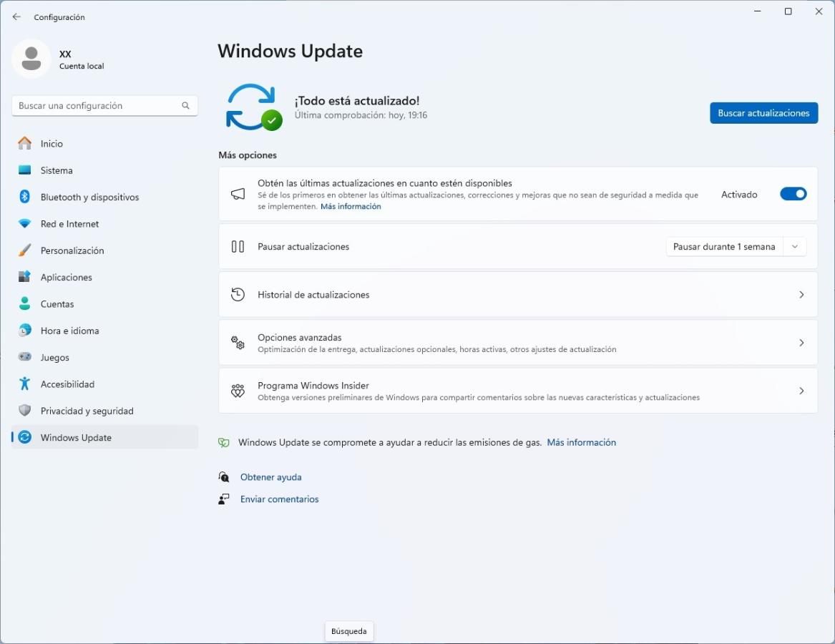This screenshot has height=644, width=835.
Task: Open the Hora e idioma section
Action: click(104, 331)
